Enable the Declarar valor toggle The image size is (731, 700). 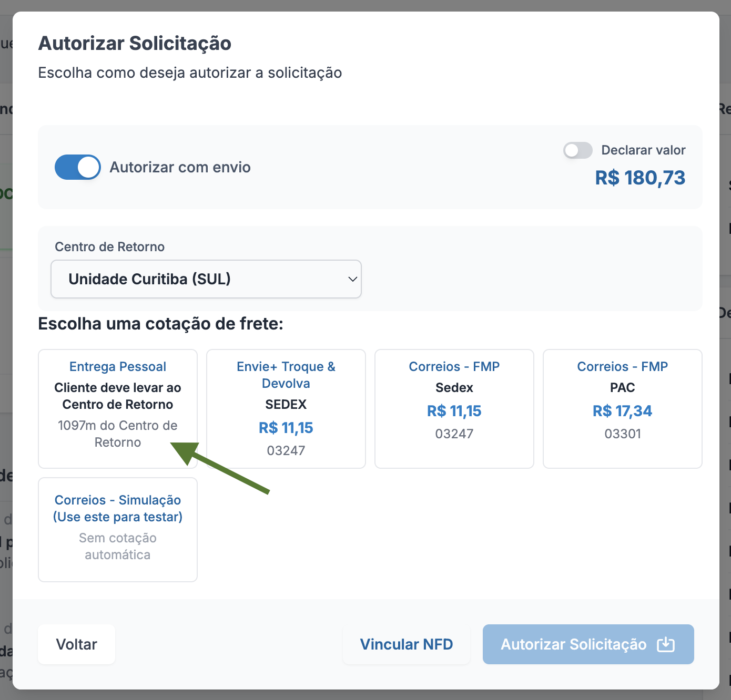(578, 150)
